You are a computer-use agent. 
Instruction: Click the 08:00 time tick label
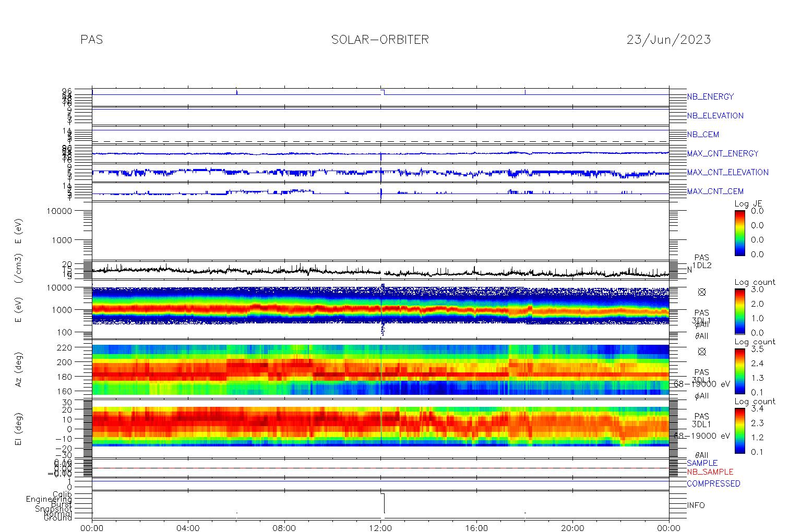(284, 528)
